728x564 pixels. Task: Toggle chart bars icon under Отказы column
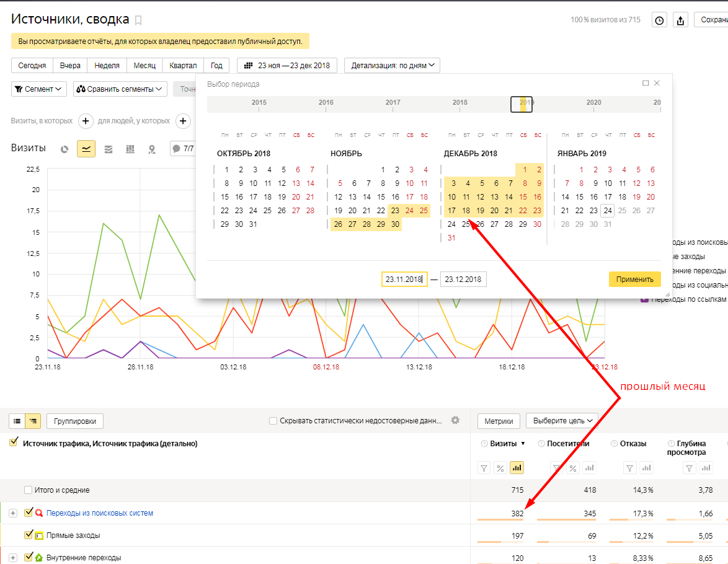(646, 468)
